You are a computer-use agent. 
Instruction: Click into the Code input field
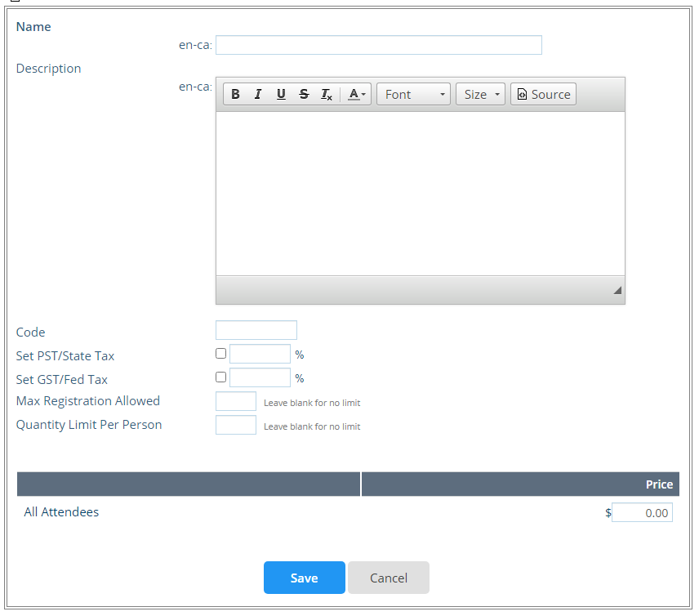[256, 330]
